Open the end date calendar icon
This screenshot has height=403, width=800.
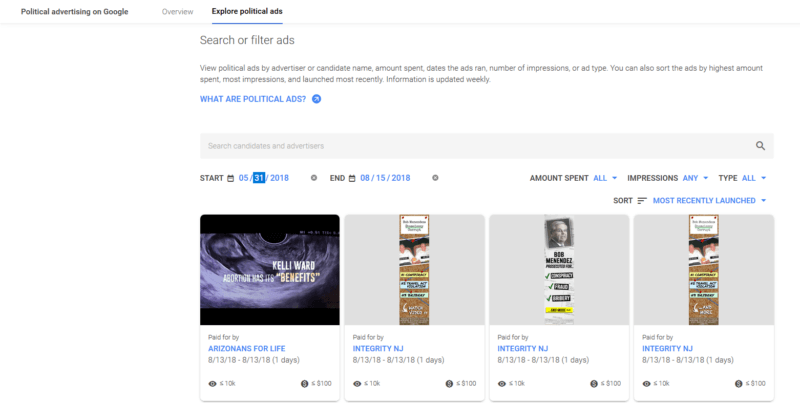(x=352, y=178)
